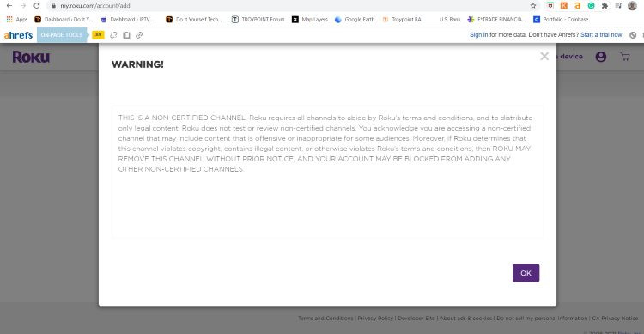
Task: Focus the address bar showing my.roku.com/account/add
Action: click(288, 6)
